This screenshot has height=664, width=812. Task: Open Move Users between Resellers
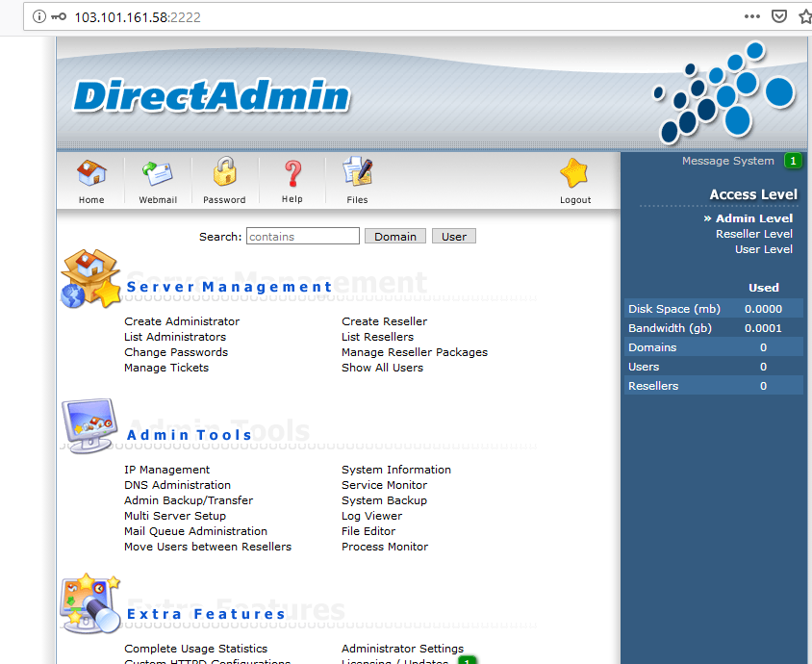coord(208,547)
